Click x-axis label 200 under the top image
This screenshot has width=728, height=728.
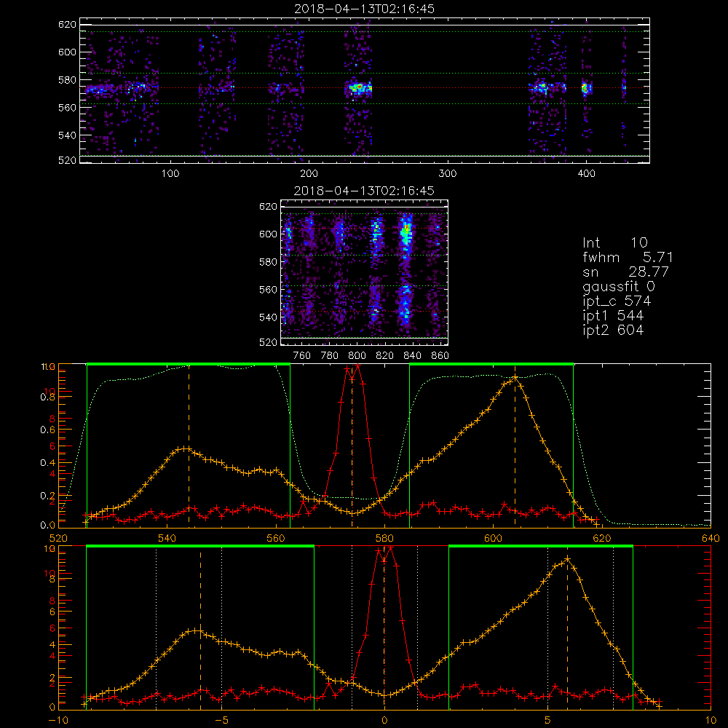[309, 174]
